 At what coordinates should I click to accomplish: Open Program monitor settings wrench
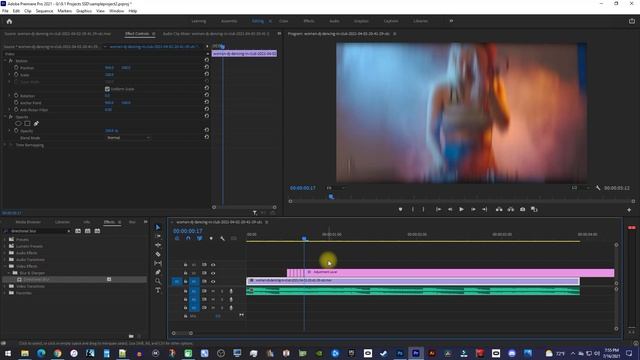tap(598, 188)
